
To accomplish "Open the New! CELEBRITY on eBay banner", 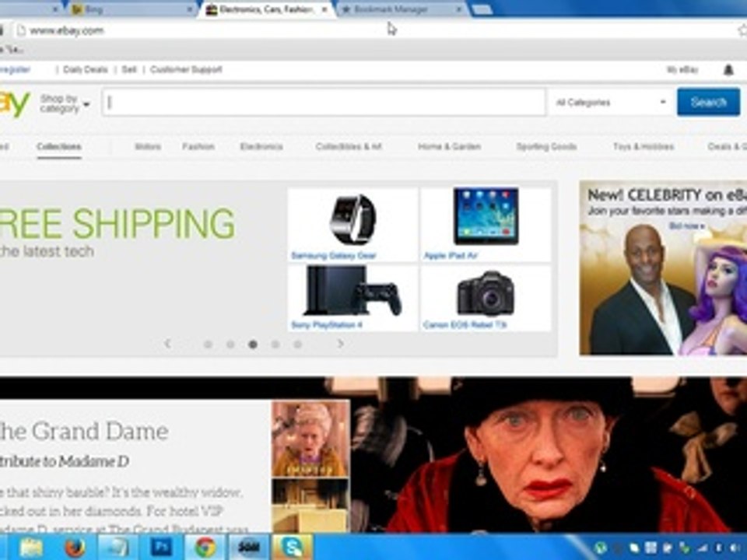I will point(663,268).
